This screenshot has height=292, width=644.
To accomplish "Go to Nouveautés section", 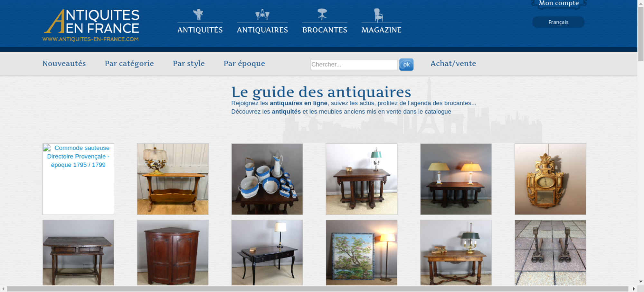I will 64,63.
